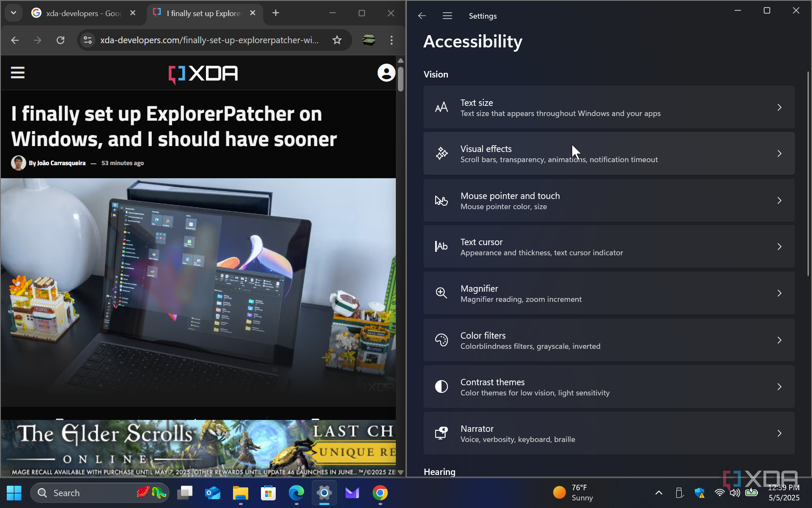Open author João Carrasqueira's profile link
Screen dimensions: 812x508
[61, 163]
